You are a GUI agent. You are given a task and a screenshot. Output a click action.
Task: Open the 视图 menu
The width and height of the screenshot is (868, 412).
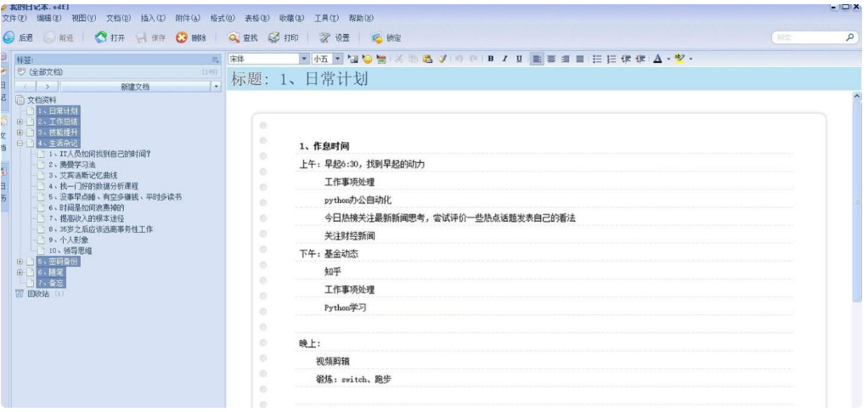pos(83,19)
